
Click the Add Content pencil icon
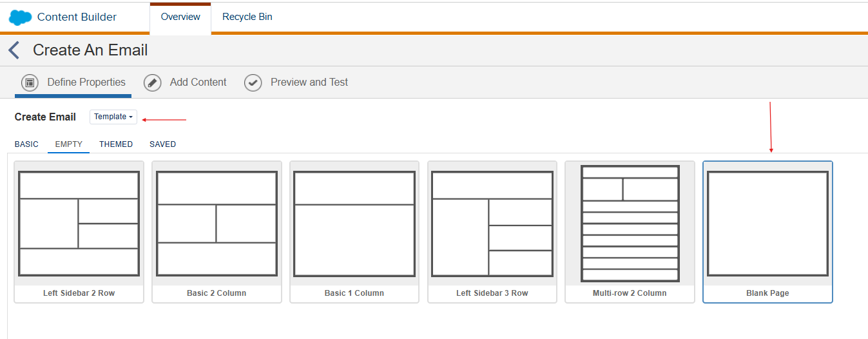pos(153,82)
